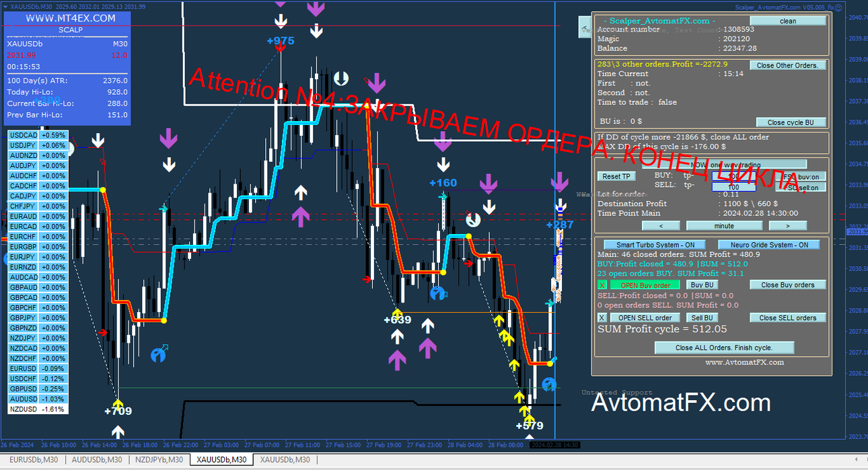Select the USDJPY pair cell

tap(23, 145)
